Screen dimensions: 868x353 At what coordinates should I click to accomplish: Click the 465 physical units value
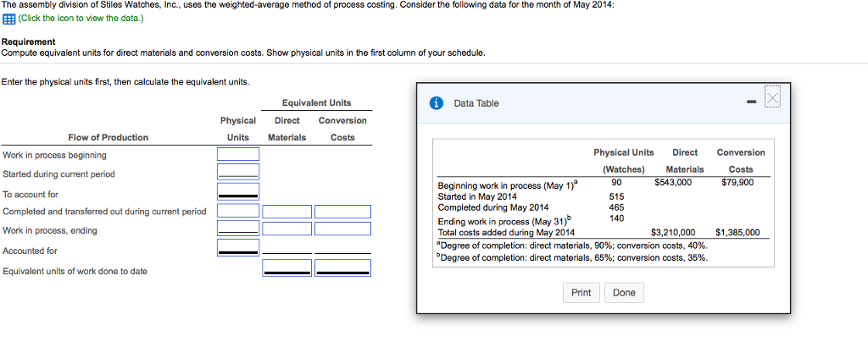617,207
